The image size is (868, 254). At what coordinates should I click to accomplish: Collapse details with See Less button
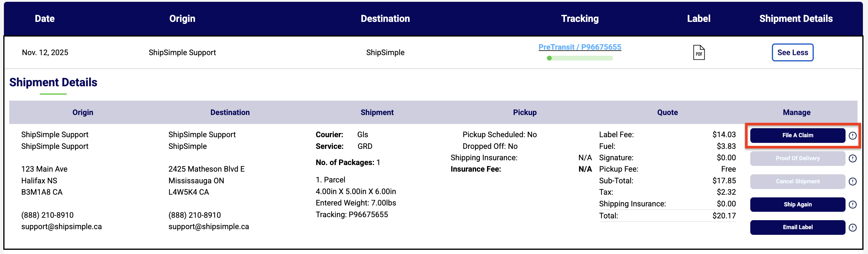click(x=792, y=52)
